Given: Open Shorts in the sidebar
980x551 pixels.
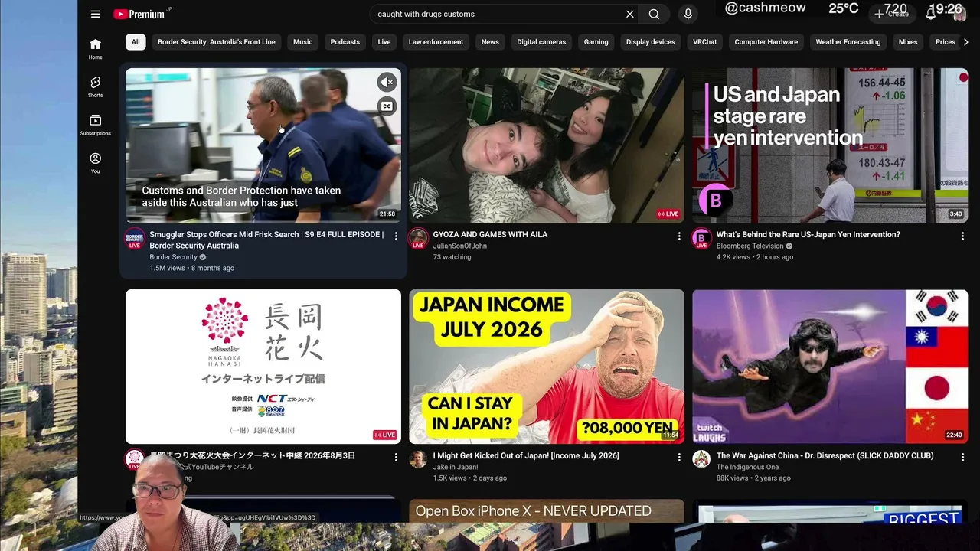Looking at the screenshot, I should point(95,86).
